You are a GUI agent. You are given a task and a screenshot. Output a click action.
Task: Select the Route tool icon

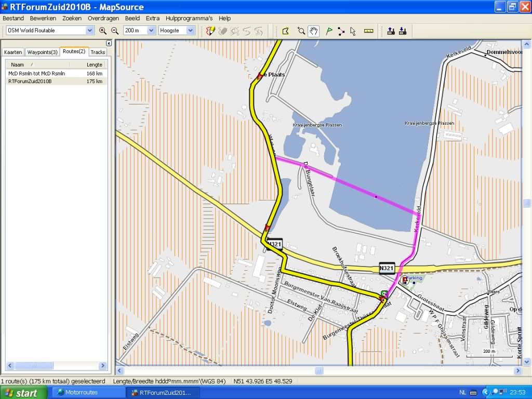click(341, 31)
